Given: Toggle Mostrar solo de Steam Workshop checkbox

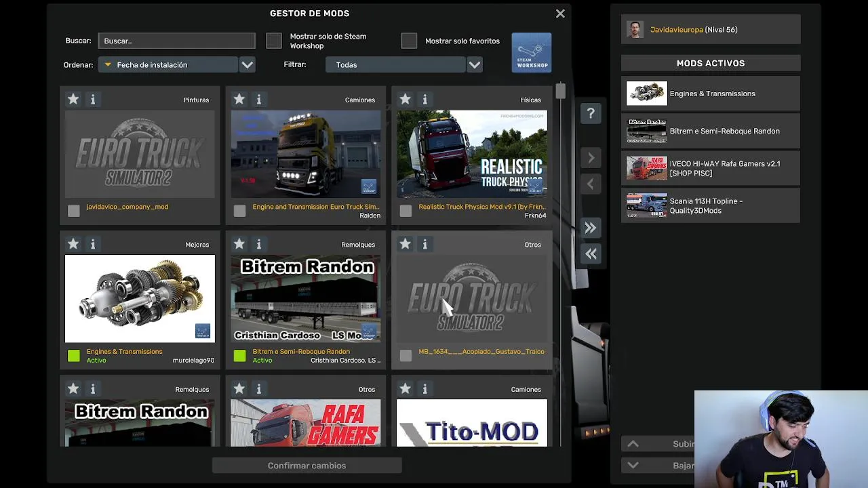Looking at the screenshot, I should 274,41.
